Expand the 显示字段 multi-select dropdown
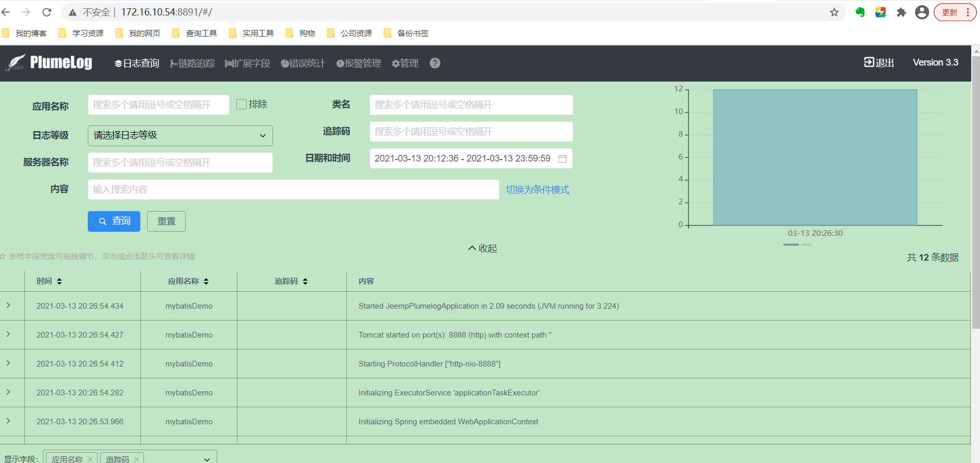Image resolution: width=980 pixels, height=463 pixels. pos(207,459)
